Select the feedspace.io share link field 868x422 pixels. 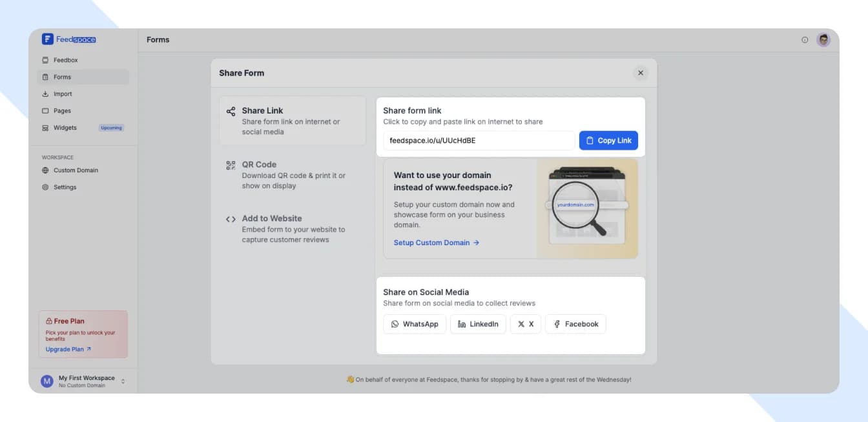(x=479, y=140)
